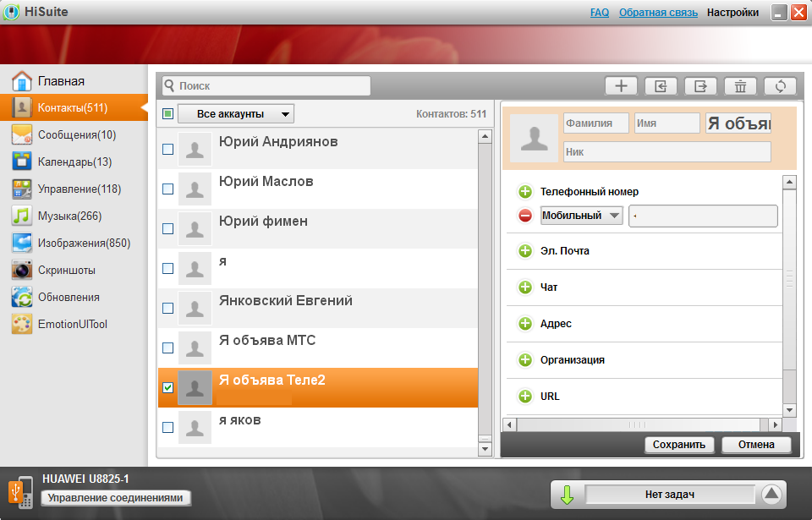Open Изображения(850) section

click(x=74, y=243)
